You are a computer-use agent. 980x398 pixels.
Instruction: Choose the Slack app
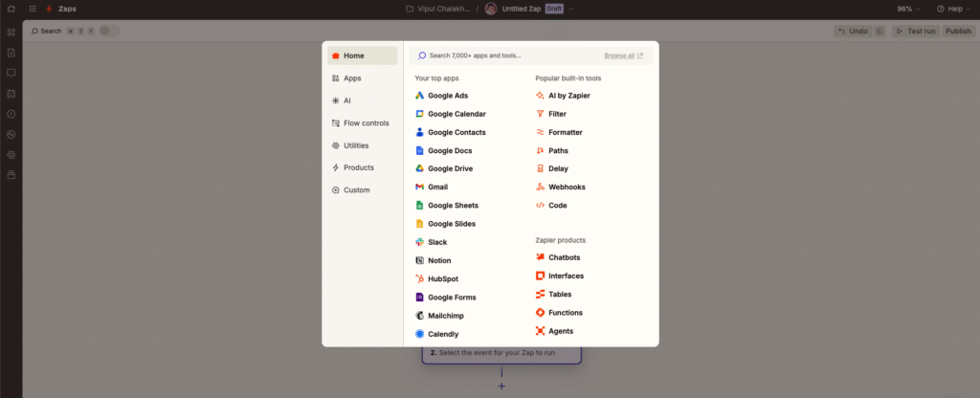[432, 242]
